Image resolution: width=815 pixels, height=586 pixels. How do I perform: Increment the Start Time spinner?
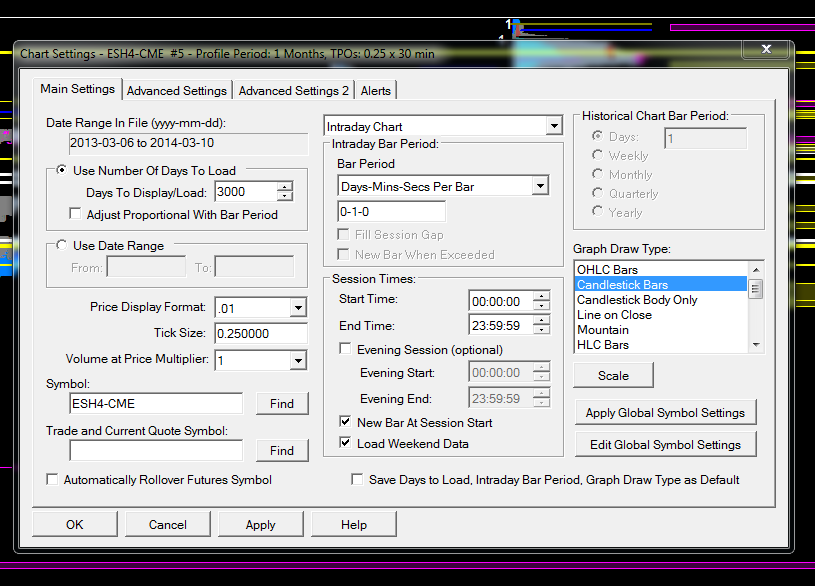pos(542,296)
